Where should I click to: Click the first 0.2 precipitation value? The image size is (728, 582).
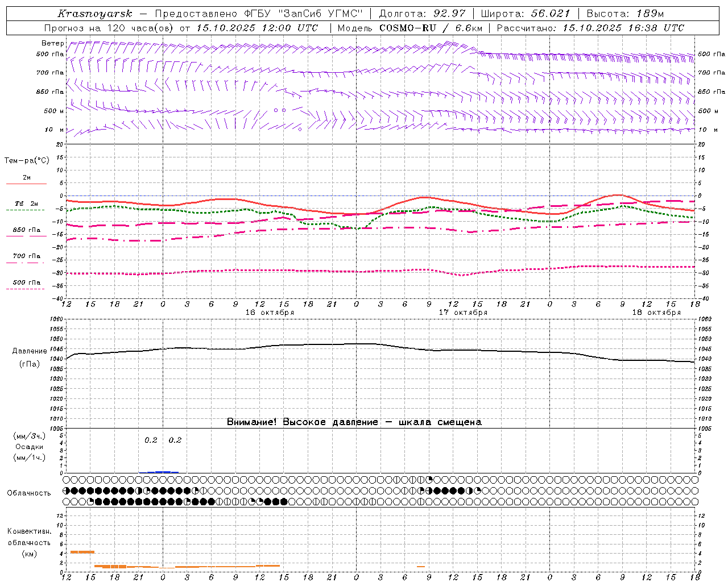(x=151, y=440)
